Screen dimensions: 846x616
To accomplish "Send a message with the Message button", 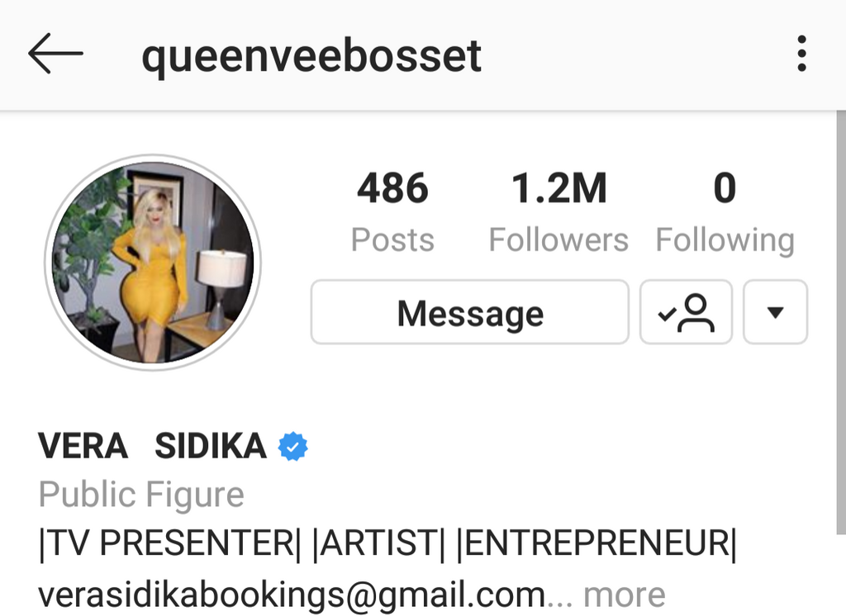I will 470,312.
